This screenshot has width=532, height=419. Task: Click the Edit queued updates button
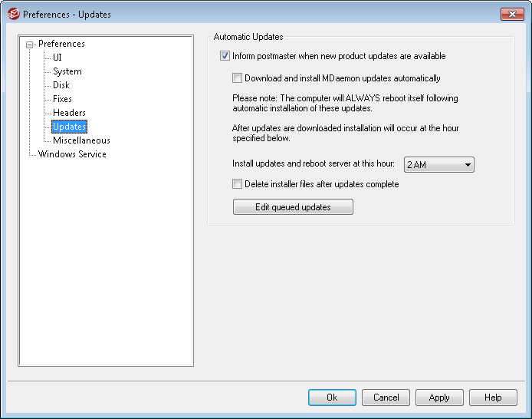293,207
